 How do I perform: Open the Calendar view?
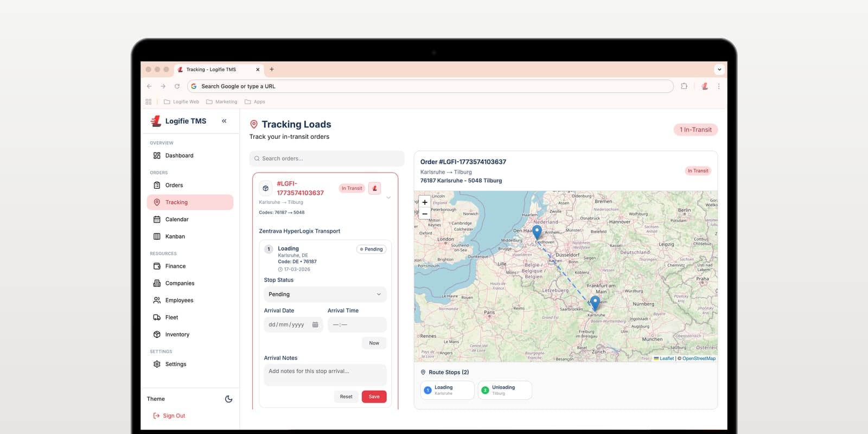point(190,219)
